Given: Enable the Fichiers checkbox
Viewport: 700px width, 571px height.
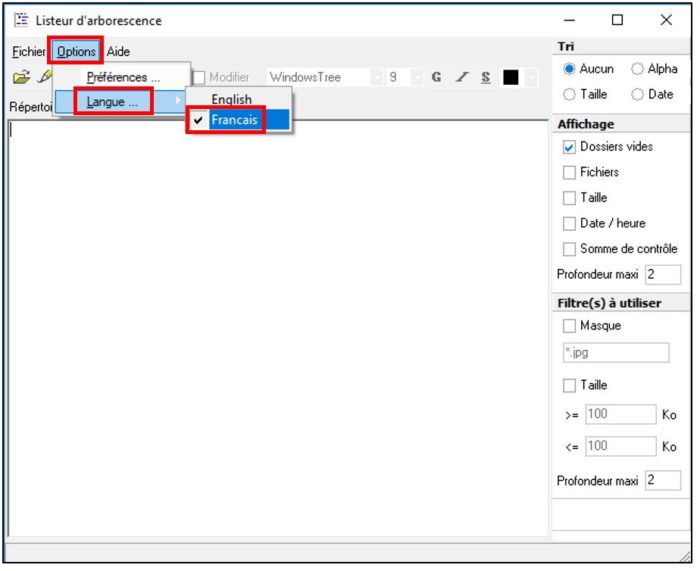Looking at the screenshot, I should tap(569, 172).
